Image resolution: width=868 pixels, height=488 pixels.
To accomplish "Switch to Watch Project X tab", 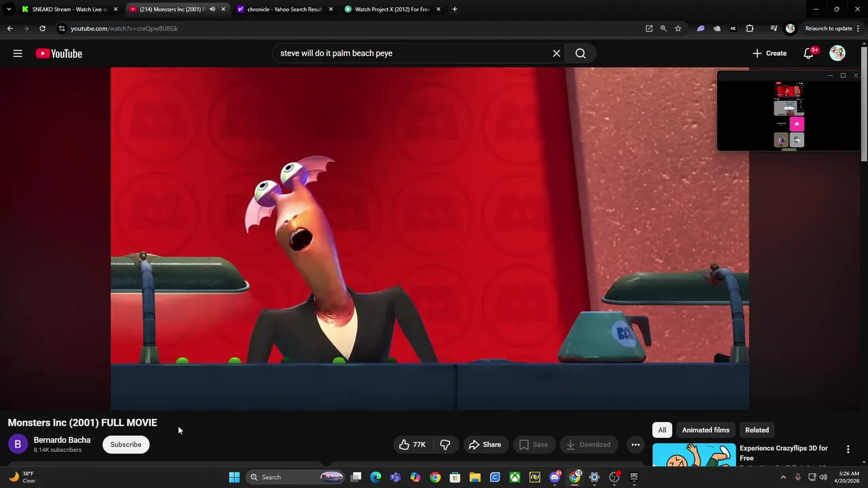I will 392,9.
